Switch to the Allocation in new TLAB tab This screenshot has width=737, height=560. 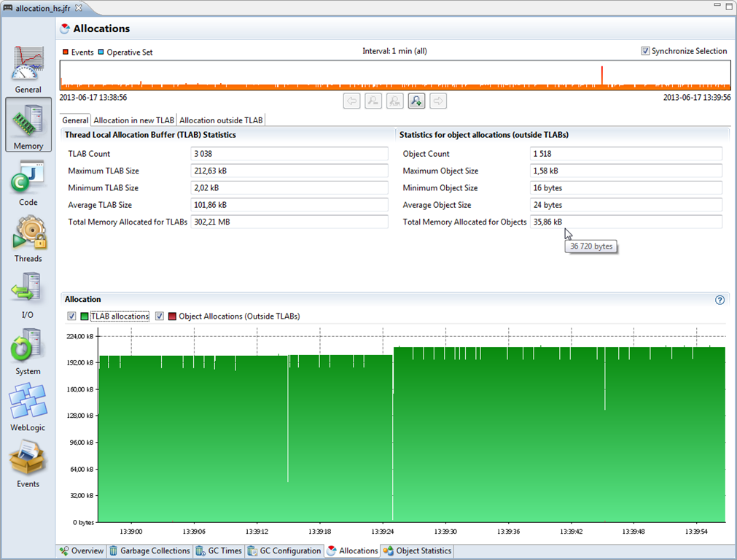[133, 120]
